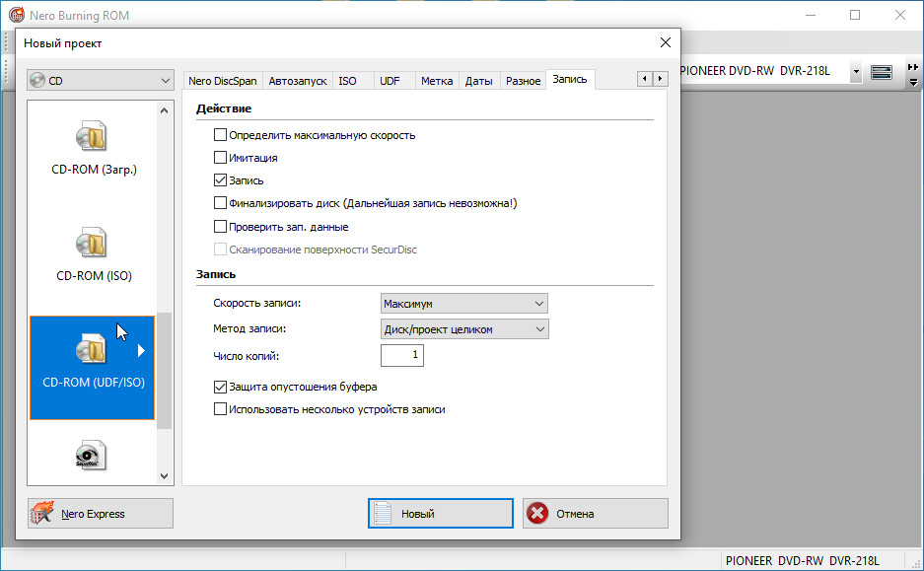Screen dimensions: 924x571
Task: Enable Использовать несколько устройств записи
Action: click(220, 409)
